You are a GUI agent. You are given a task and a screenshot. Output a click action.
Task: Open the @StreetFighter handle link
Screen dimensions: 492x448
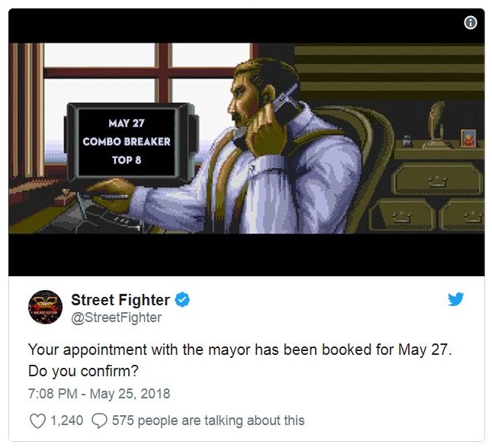[117, 317]
